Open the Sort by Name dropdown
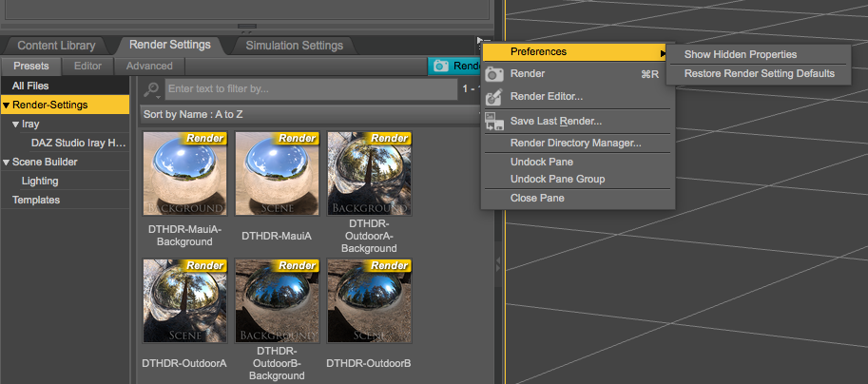 [x=309, y=114]
